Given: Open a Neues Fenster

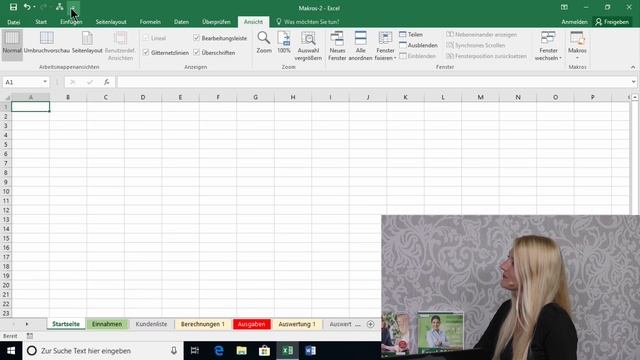Looking at the screenshot, I should (337, 46).
